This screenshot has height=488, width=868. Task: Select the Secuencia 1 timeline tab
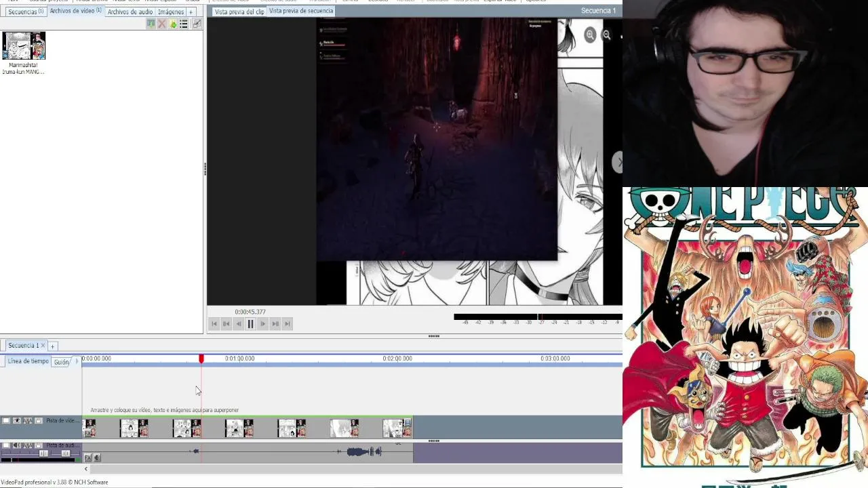pos(23,346)
